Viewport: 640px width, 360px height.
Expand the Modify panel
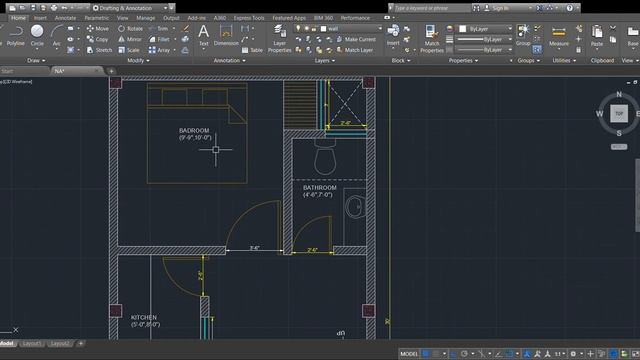tap(138, 60)
